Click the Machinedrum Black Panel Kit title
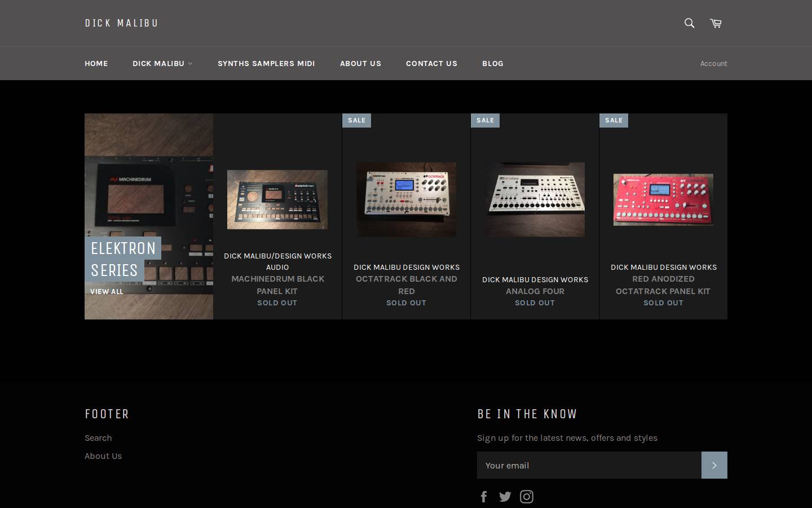Screen dimensions: 812x508 pos(277,285)
